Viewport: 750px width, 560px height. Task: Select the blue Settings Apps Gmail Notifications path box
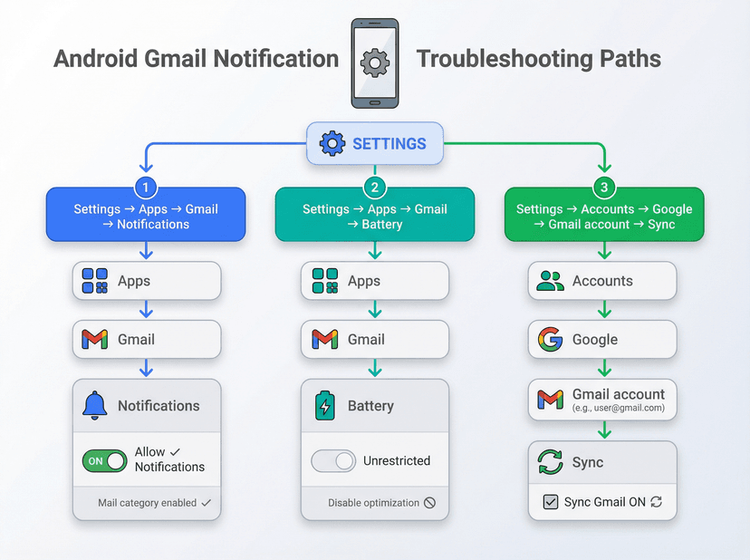coord(146,215)
